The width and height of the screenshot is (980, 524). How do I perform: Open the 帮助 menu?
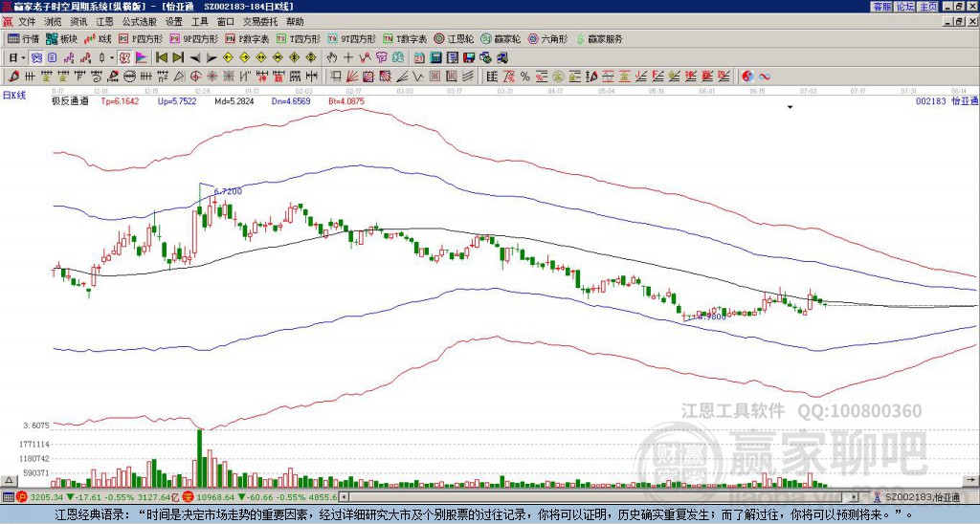[295, 22]
